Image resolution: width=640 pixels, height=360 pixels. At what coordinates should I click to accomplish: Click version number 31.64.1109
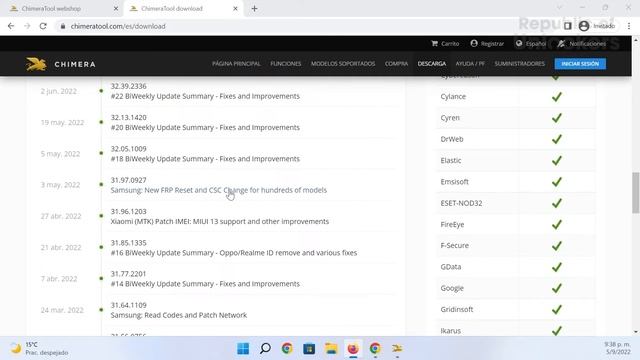tap(128, 305)
